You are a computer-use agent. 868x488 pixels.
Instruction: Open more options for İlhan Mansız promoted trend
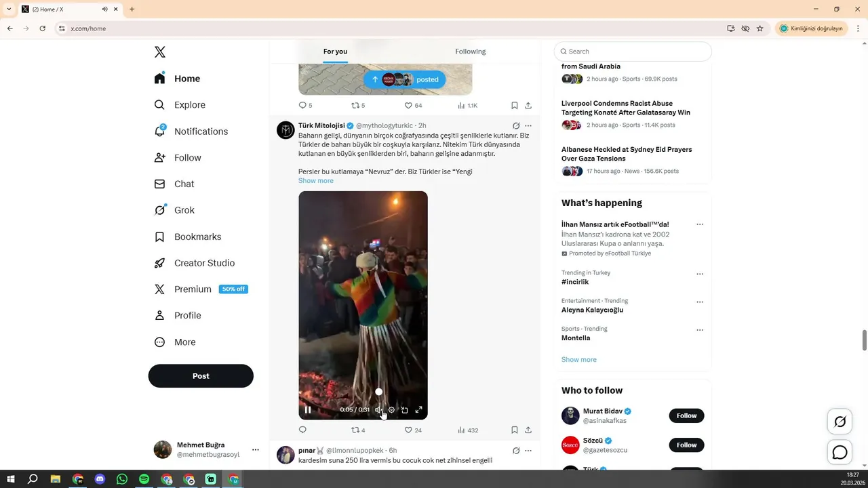coord(700,224)
